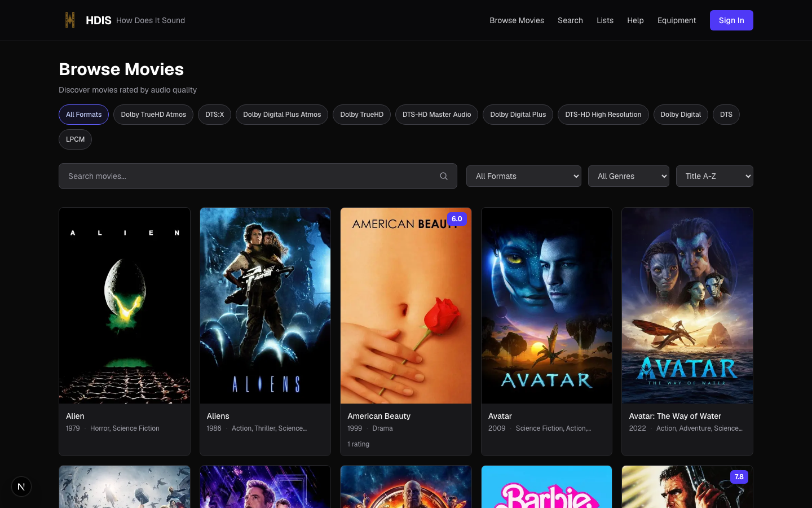812x508 pixels.
Task: Filter by LPCM format
Action: click(75, 139)
